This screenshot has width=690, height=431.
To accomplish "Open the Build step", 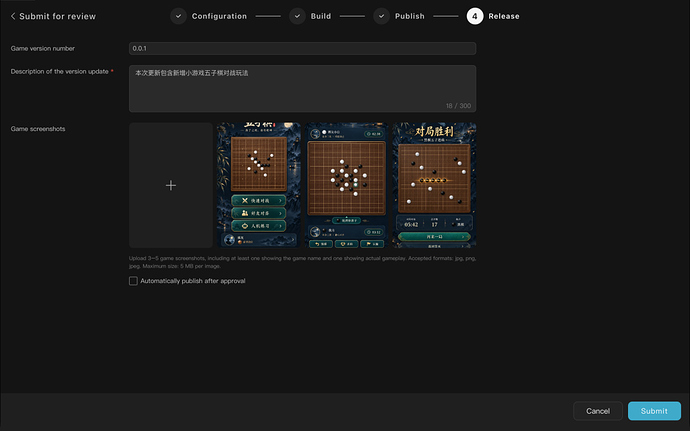I will pos(321,16).
